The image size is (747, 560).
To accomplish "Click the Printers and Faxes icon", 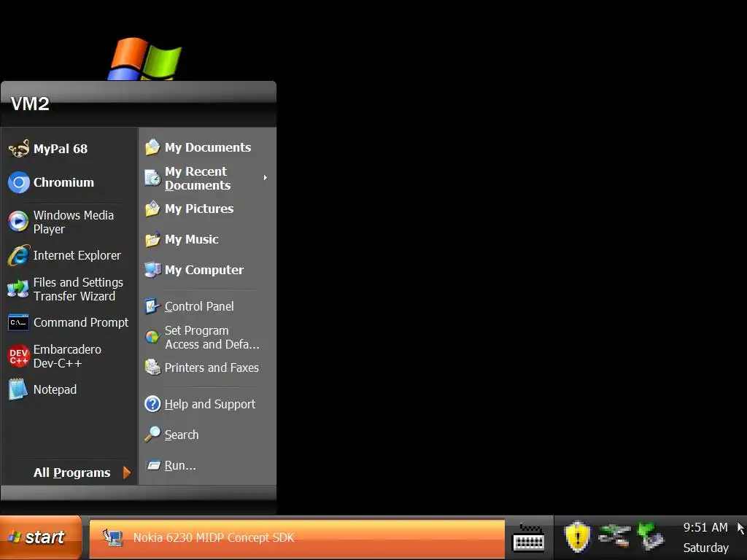I will click(152, 367).
